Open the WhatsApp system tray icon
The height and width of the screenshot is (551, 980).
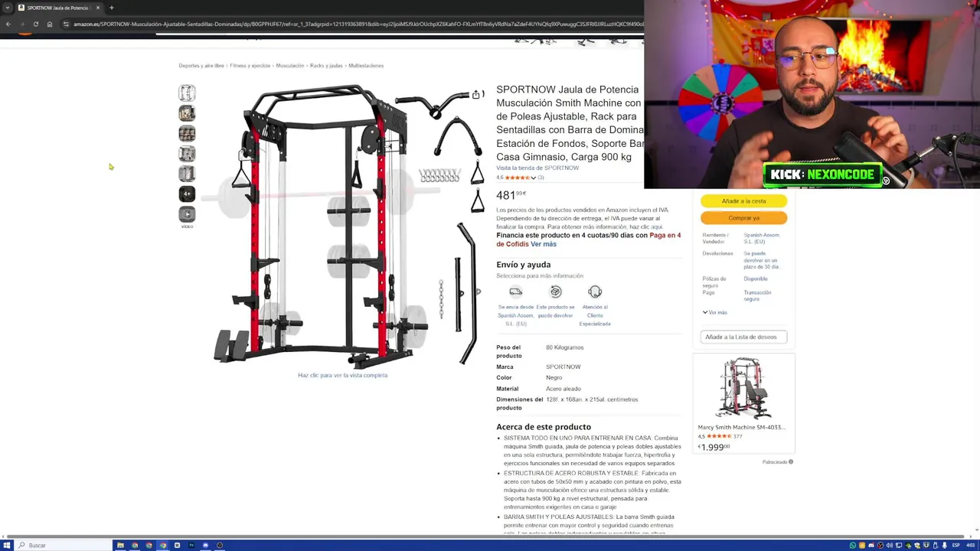(852, 545)
